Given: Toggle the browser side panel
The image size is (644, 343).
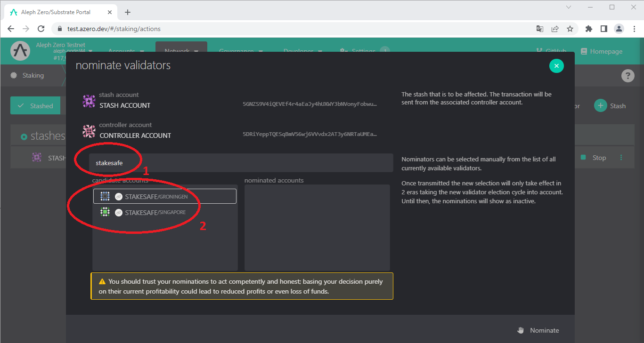Looking at the screenshot, I should click(x=604, y=29).
